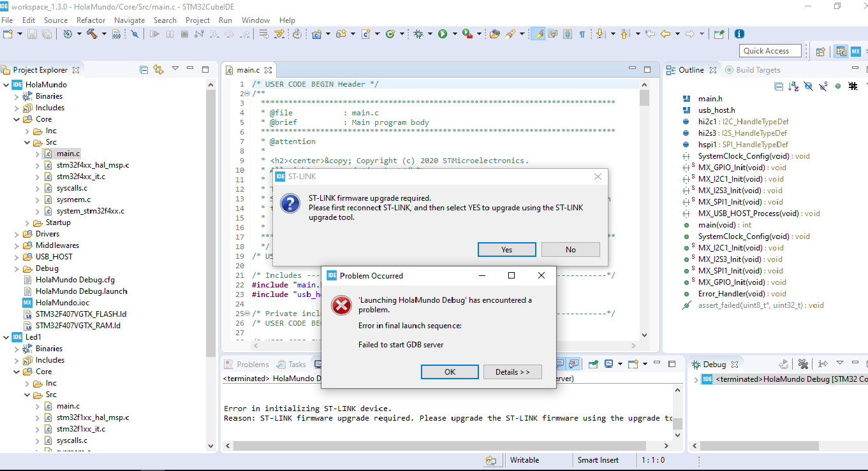Click the green Run button icon
Viewport: 868px width, 471px height.
pyautogui.click(x=443, y=34)
